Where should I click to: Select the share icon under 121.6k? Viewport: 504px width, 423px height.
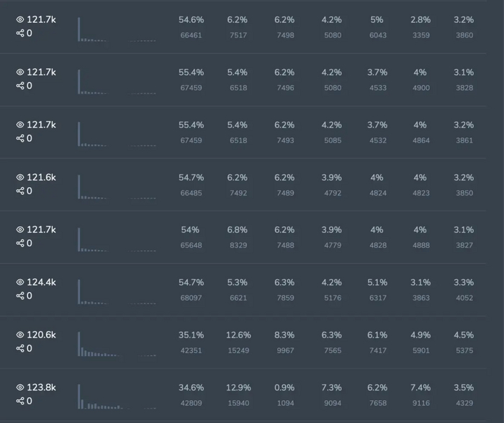click(20, 191)
